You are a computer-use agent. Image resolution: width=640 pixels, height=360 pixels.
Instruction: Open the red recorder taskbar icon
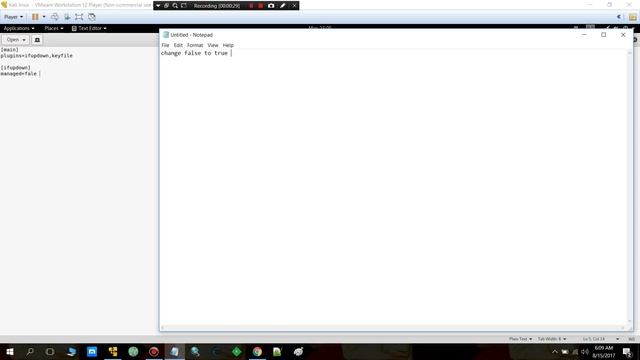click(154, 351)
